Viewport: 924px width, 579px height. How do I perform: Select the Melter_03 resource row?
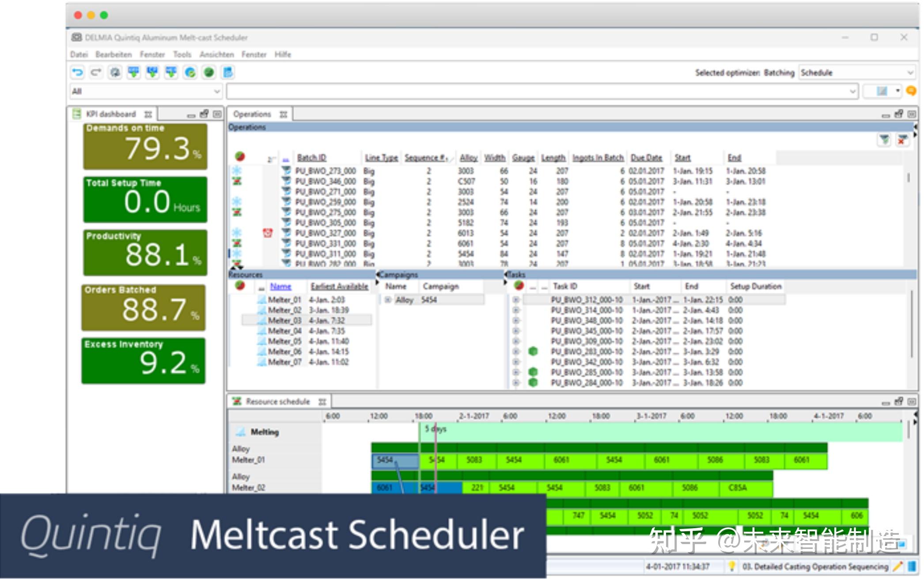pos(284,320)
